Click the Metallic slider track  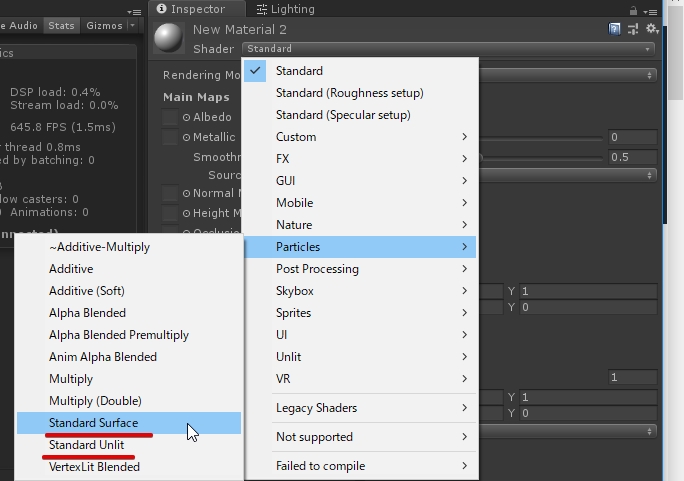541,138
